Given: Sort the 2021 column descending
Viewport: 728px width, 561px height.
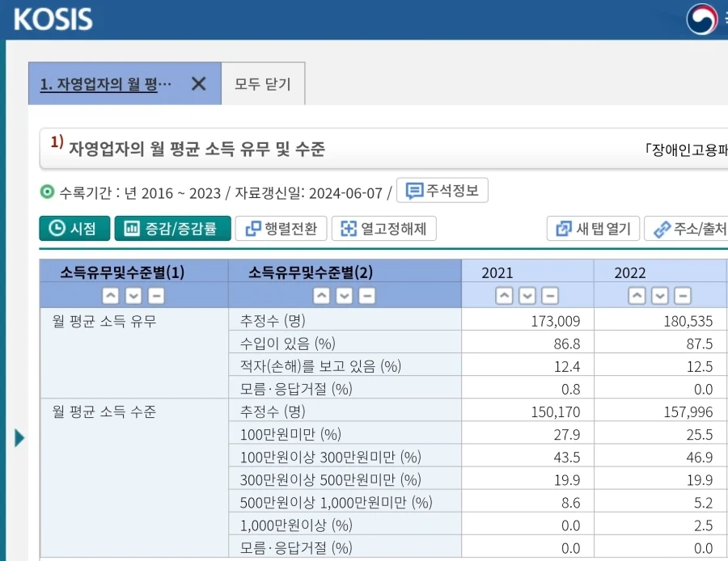Looking at the screenshot, I should tap(527, 296).
